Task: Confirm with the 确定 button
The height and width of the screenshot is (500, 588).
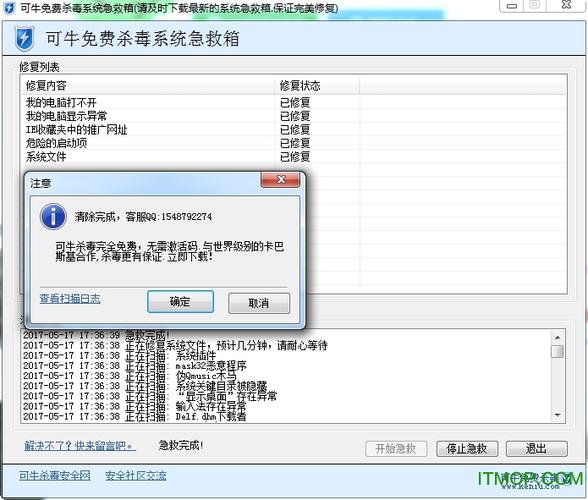Action: [x=180, y=302]
